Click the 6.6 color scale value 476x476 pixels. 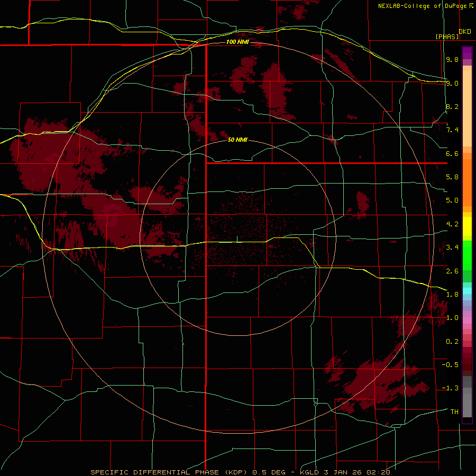pos(452,153)
